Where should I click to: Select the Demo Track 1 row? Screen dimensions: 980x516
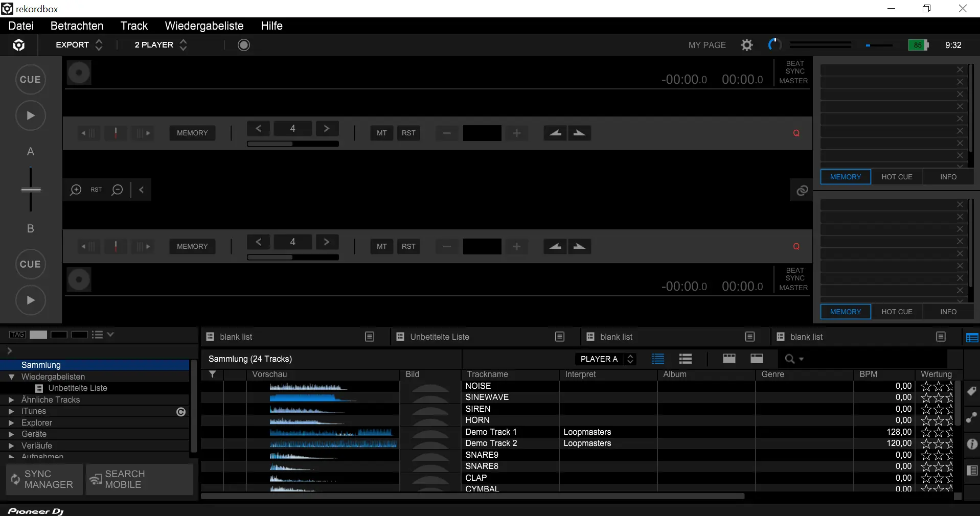pos(491,432)
